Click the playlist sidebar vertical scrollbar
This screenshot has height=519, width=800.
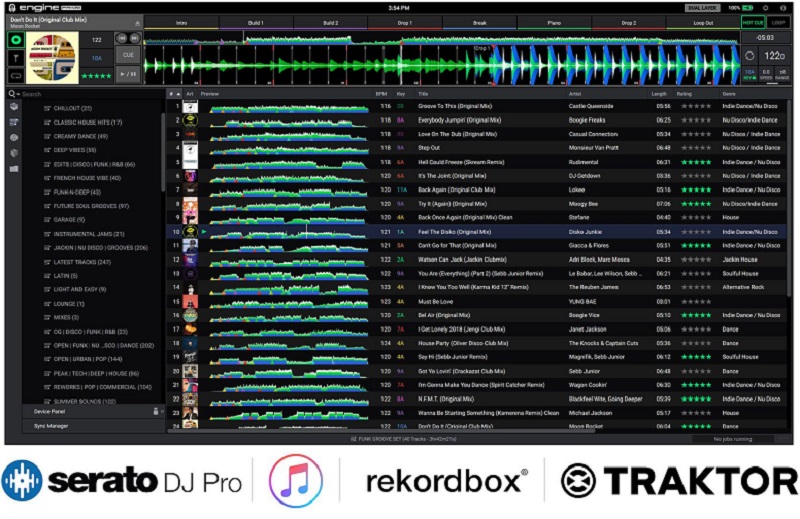(163, 153)
